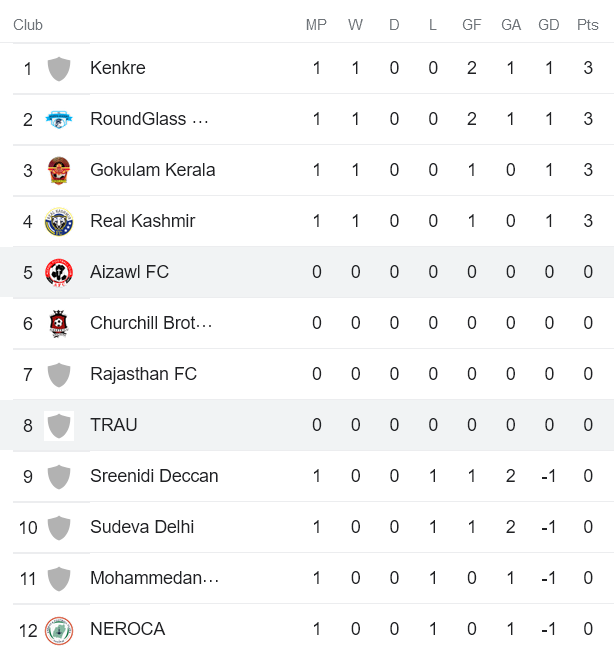
Task: Click the Aizawl FC team name
Action: (129, 272)
